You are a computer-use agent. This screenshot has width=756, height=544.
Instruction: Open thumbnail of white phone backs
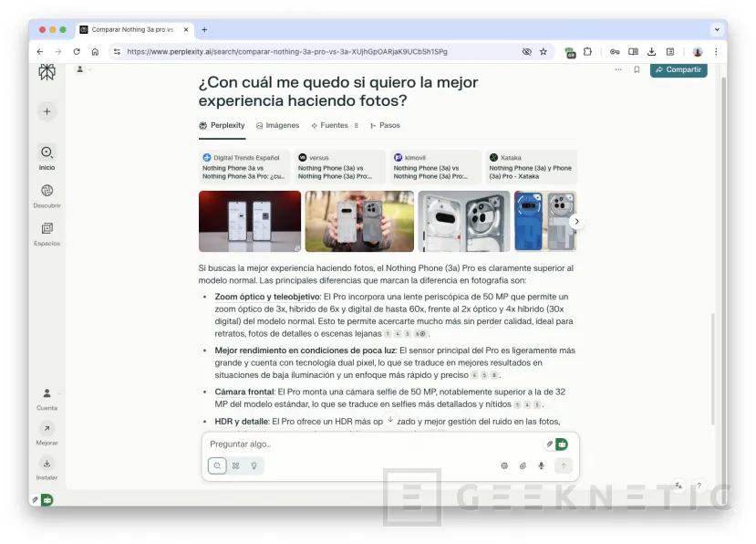tap(464, 221)
